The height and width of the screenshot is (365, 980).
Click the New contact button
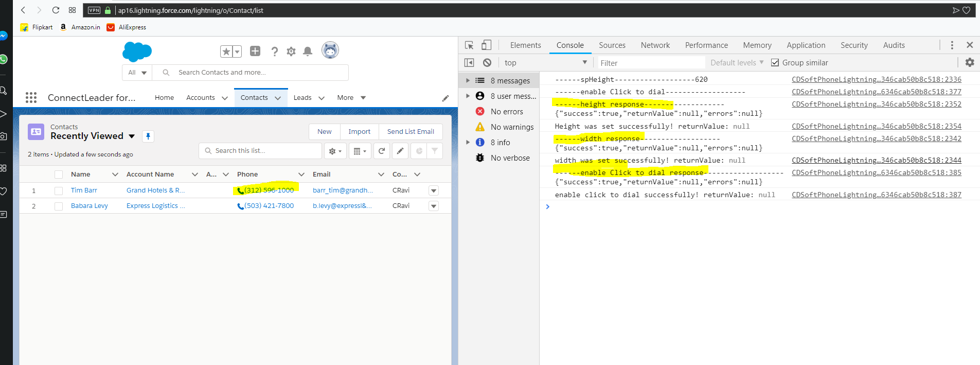[324, 132]
